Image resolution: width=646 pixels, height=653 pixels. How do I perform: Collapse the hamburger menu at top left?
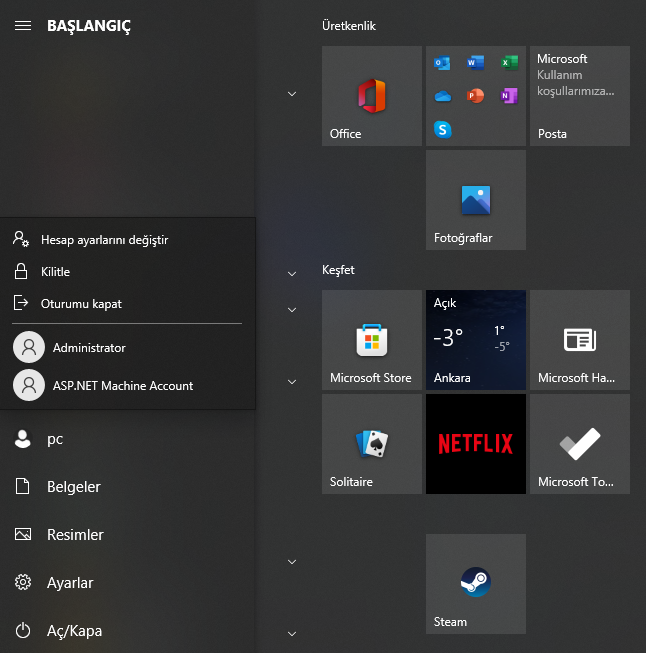(x=23, y=26)
